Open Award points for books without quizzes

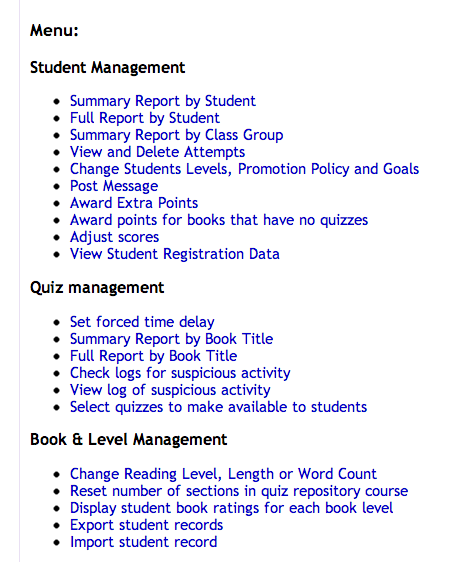[x=219, y=220]
